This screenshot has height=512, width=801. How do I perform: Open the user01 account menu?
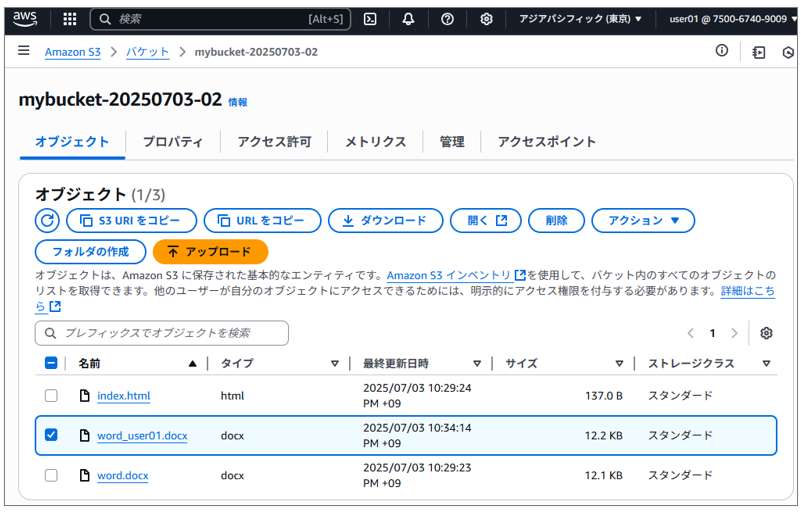732,19
